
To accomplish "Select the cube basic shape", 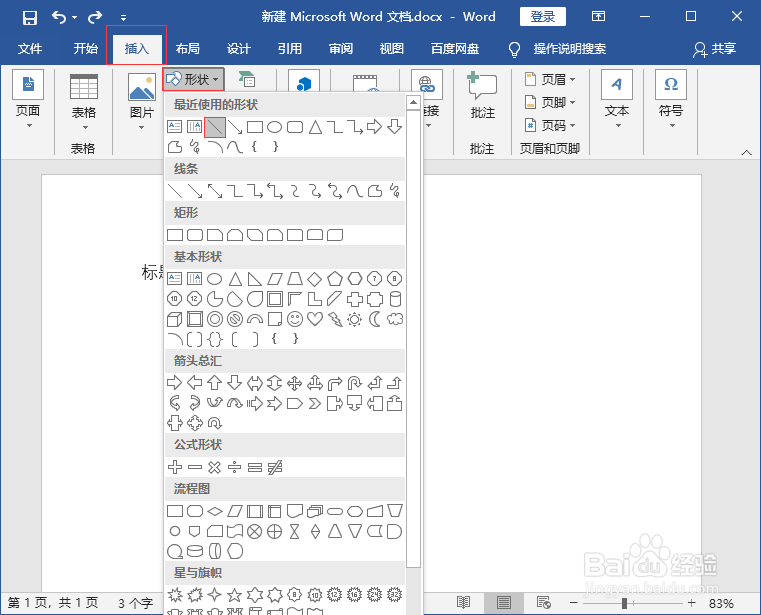I will (x=175, y=319).
